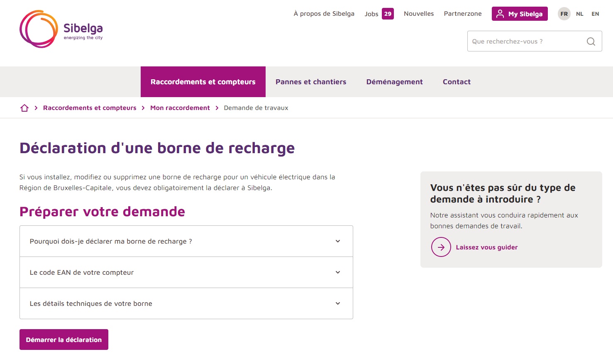This screenshot has height=364, width=613.
Task: Open Raccordements et compteurs menu
Action: 203,82
